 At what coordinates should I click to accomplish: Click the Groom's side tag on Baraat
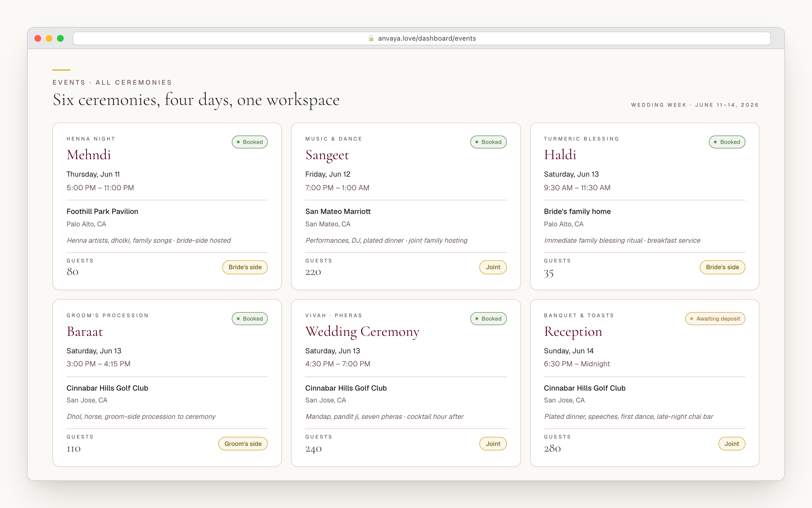click(x=243, y=443)
